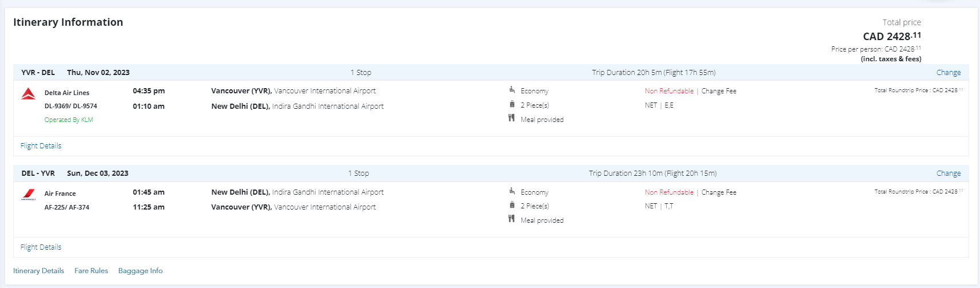This screenshot has height=288, width=980.
Task: Click Change Fee on the Air France flight
Action: (719, 192)
